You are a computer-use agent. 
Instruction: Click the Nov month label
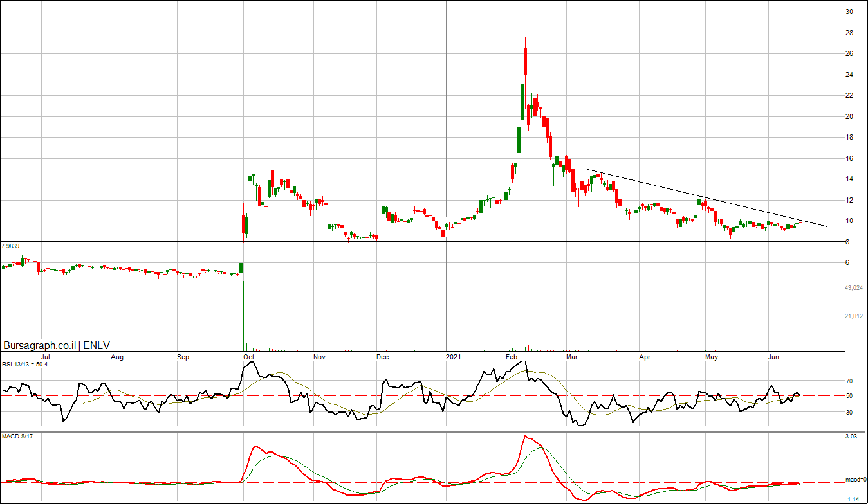(320, 356)
